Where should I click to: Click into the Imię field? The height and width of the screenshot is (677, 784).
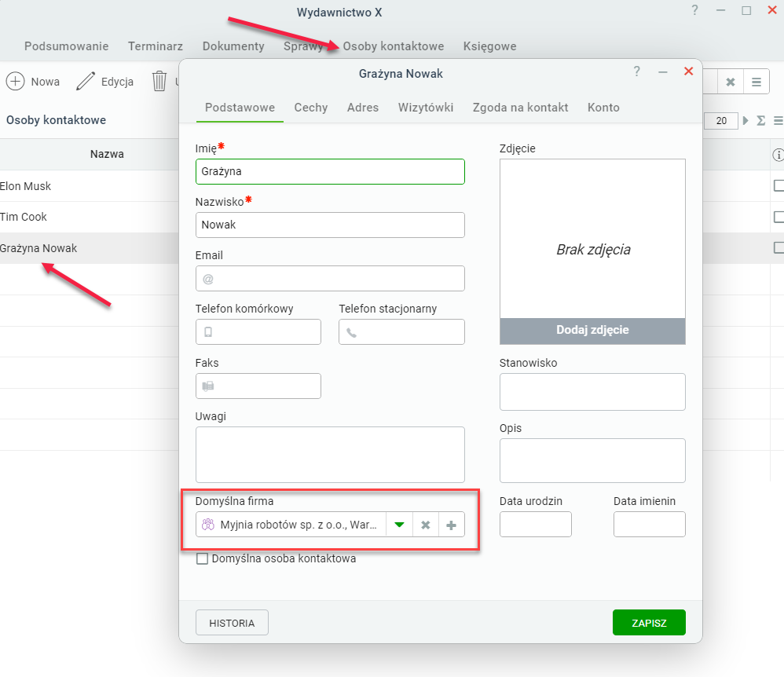coord(330,171)
